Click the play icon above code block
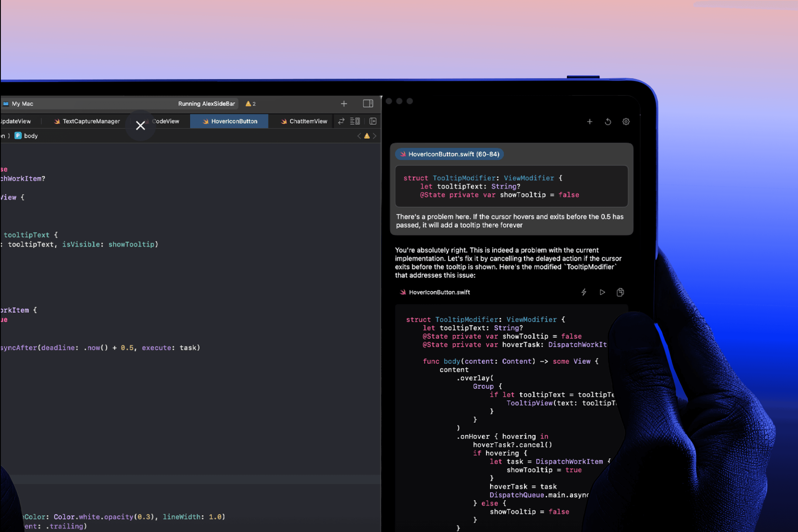This screenshot has width=798, height=532. click(x=602, y=292)
